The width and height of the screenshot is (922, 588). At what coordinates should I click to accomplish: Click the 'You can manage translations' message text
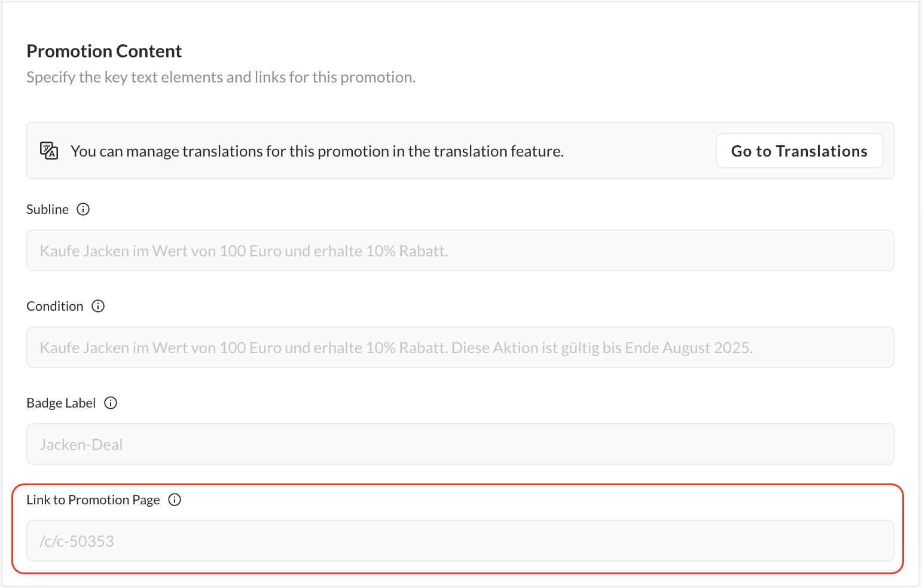click(317, 151)
